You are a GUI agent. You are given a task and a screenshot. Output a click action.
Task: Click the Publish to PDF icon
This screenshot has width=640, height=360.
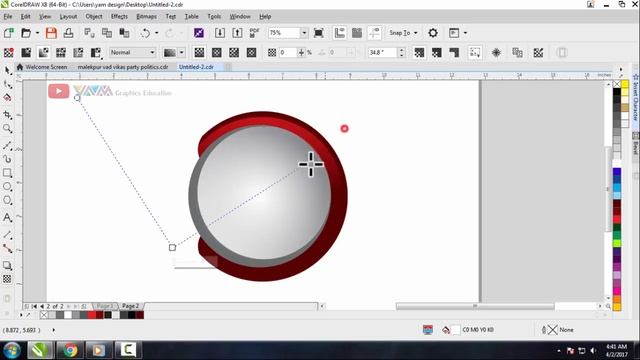pos(254,33)
